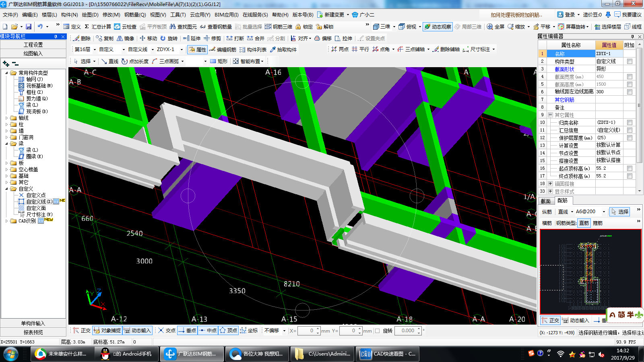The width and height of the screenshot is (644, 362).
Task: Expand the 轴线 tree node
Action: (6, 118)
